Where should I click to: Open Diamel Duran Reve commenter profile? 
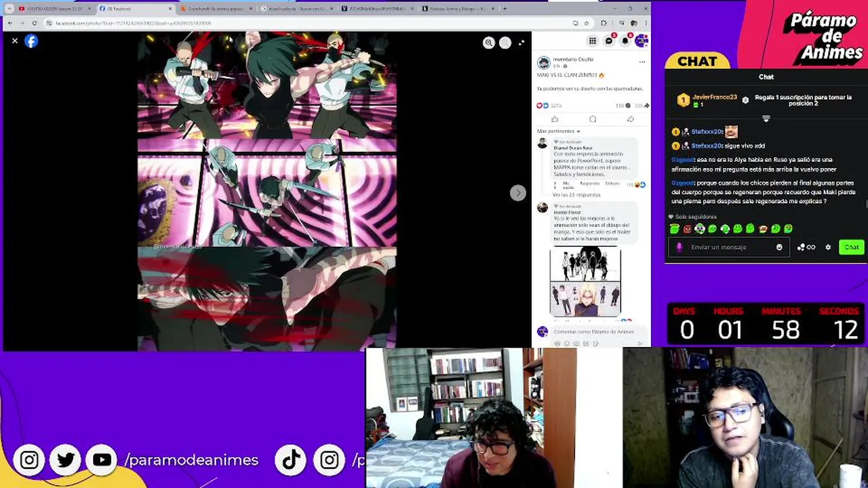coord(573,148)
